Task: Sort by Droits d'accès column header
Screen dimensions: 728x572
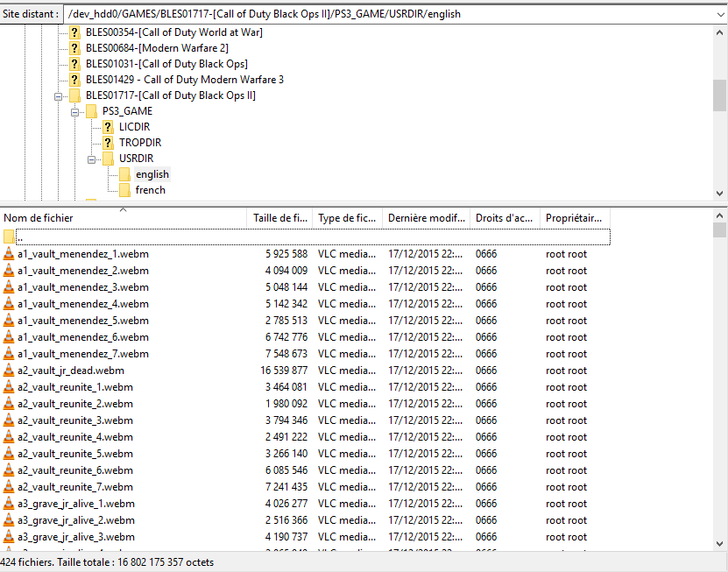Action: 505,218
